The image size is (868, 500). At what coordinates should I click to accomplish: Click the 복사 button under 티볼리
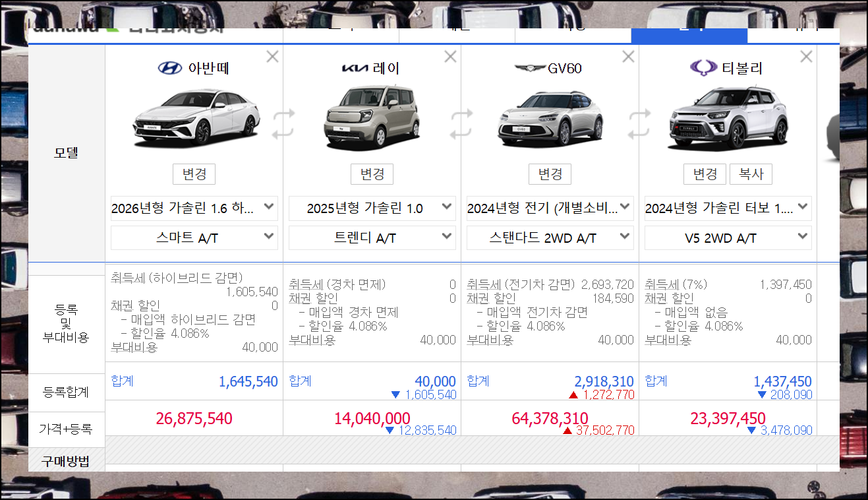pos(751,174)
